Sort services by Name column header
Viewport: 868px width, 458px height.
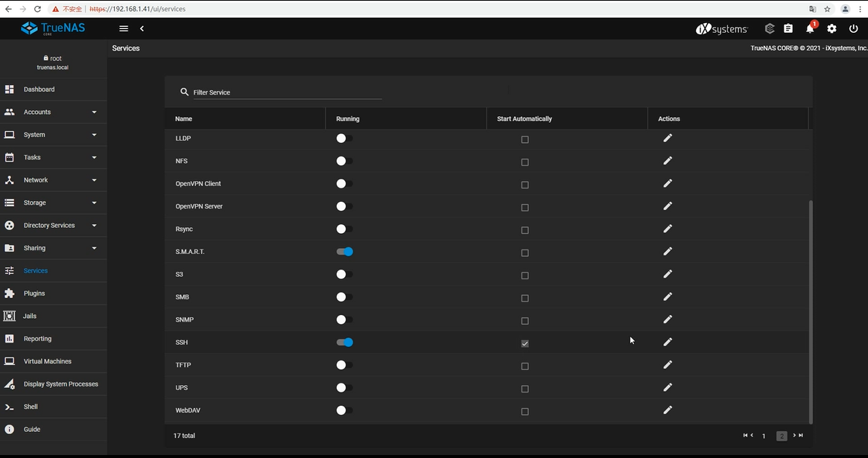183,119
